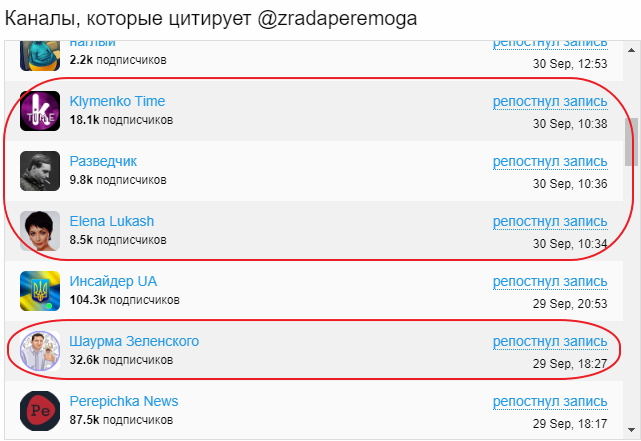This screenshot has width=641, height=441.
Task: Open the Perepichka News channel link
Action: [x=124, y=401]
